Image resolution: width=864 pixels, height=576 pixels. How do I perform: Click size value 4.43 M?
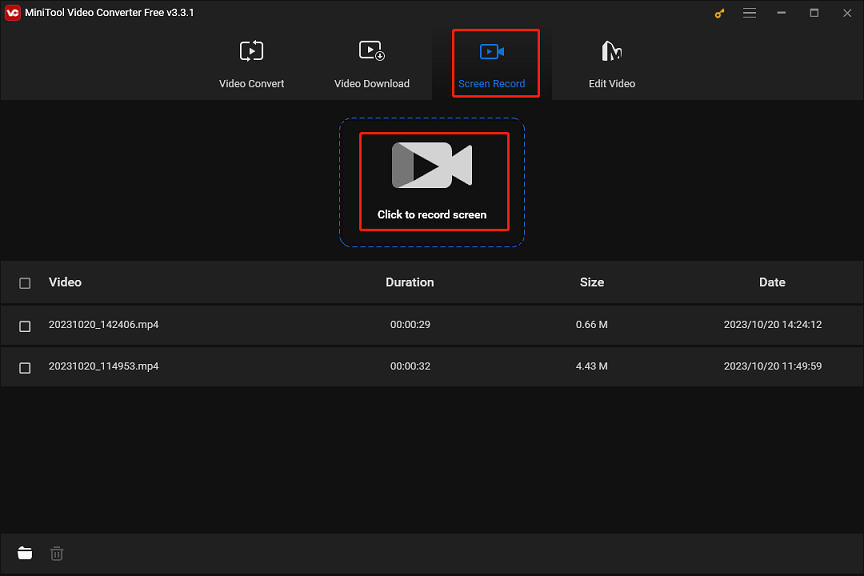point(592,366)
